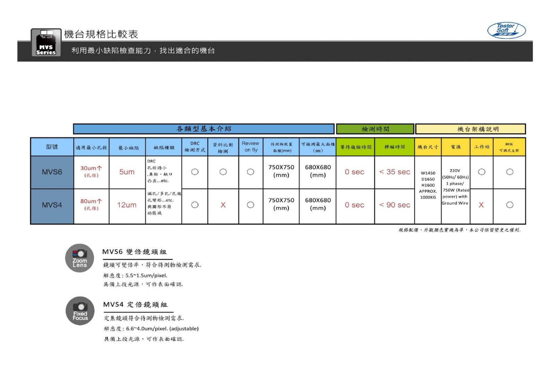
Task: Select the green 檢測時間 section header
Action: point(375,129)
